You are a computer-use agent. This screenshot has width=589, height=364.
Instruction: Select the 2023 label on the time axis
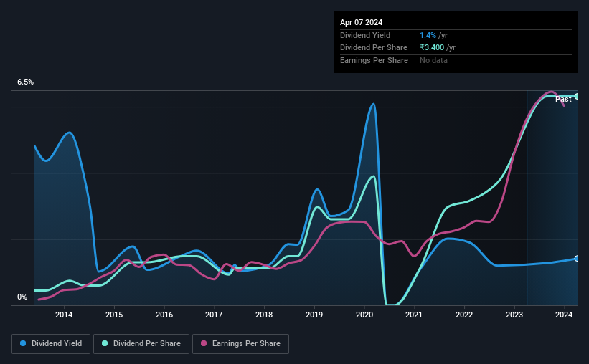[514, 315]
